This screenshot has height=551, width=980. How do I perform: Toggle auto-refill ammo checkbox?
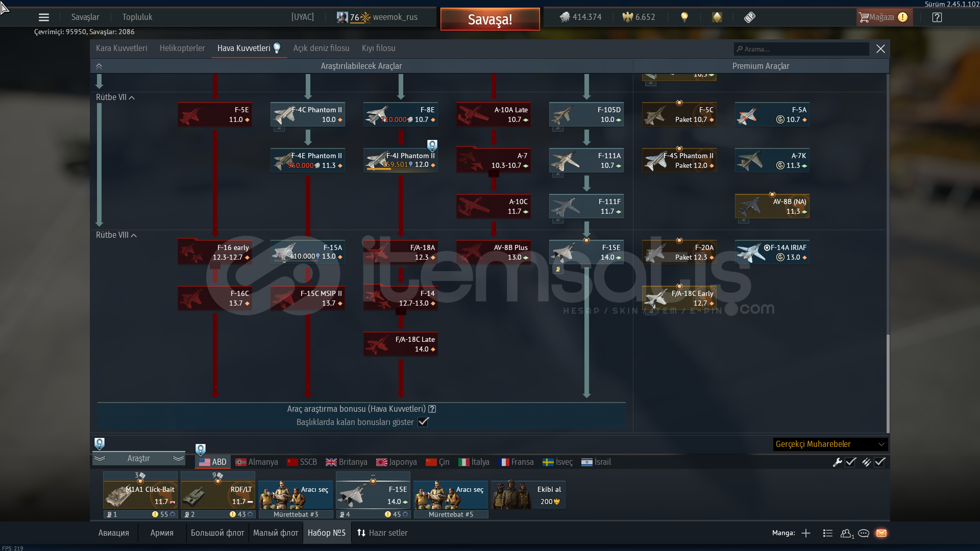pos(880,462)
